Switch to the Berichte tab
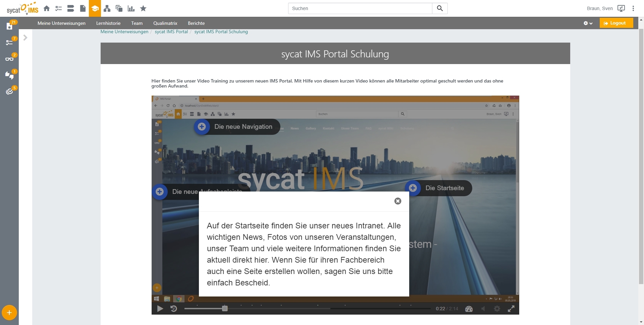Image resolution: width=644 pixels, height=325 pixels. pos(196,23)
